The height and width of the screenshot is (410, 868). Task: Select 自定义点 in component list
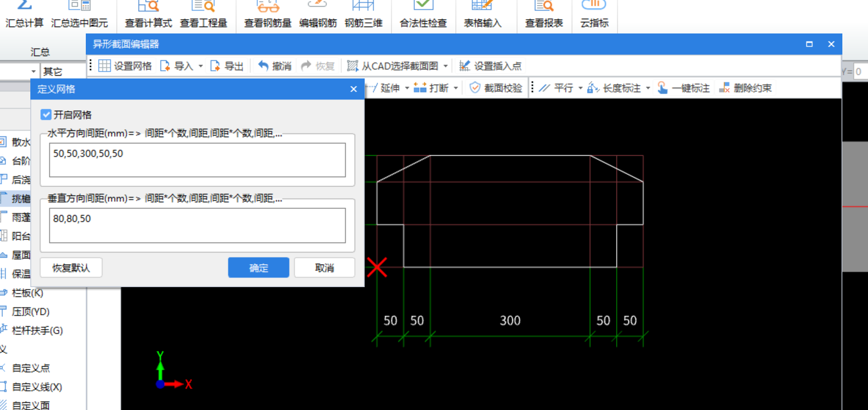coord(25,368)
